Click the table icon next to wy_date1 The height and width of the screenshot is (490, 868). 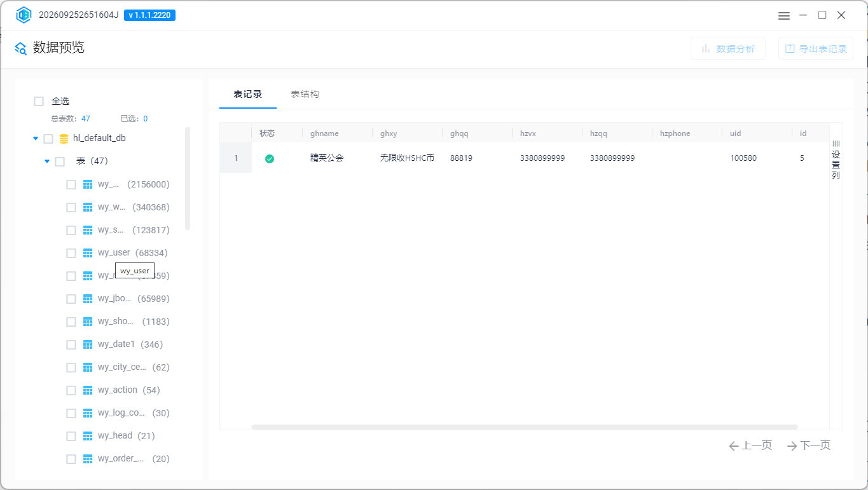point(88,344)
